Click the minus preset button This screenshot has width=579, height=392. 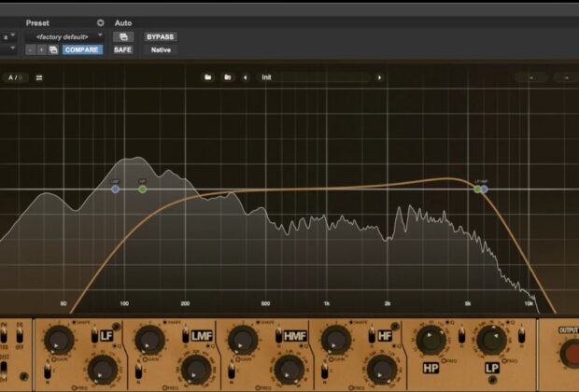[30, 49]
